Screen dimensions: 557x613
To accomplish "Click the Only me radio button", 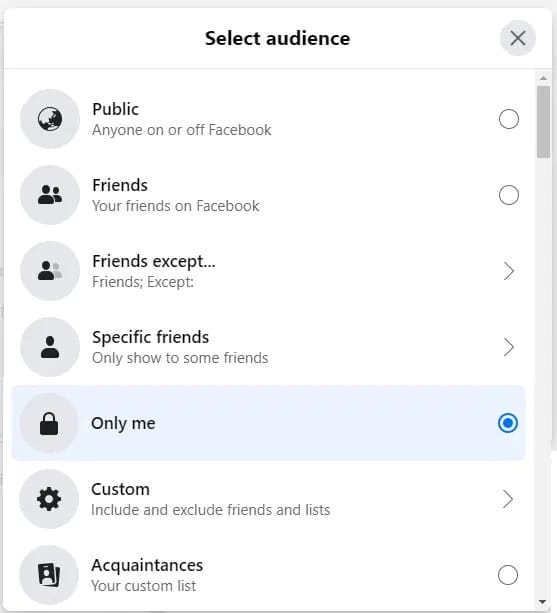I will [x=508, y=423].
